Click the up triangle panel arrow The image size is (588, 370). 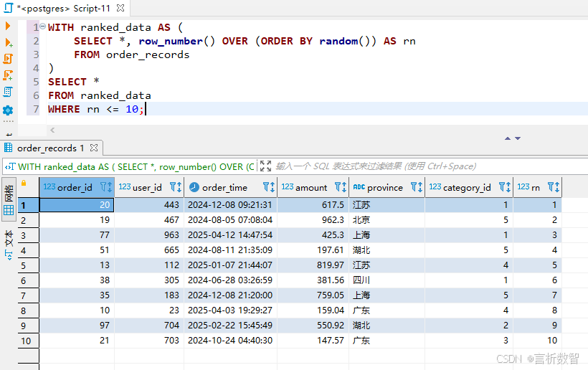click(508, 138)
